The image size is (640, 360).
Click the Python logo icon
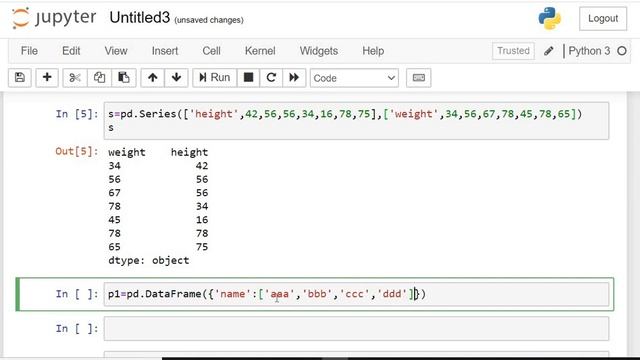[549, 18]
